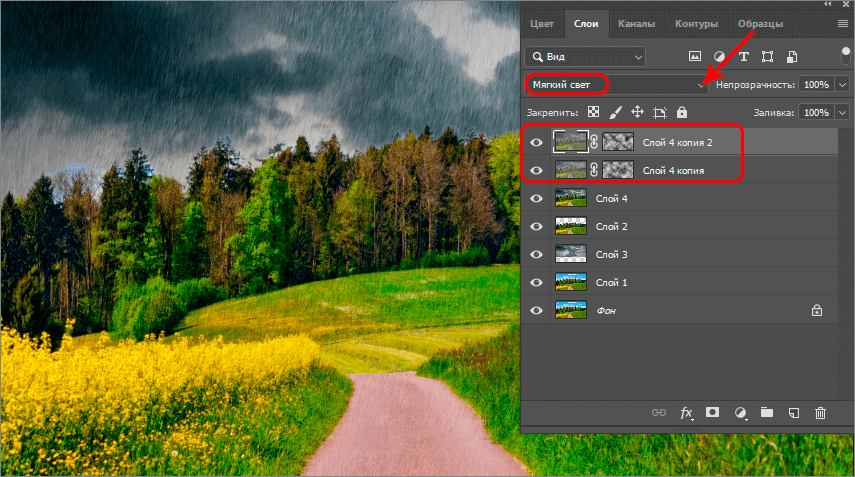Switch to the Каналы tab

(636, 23)
